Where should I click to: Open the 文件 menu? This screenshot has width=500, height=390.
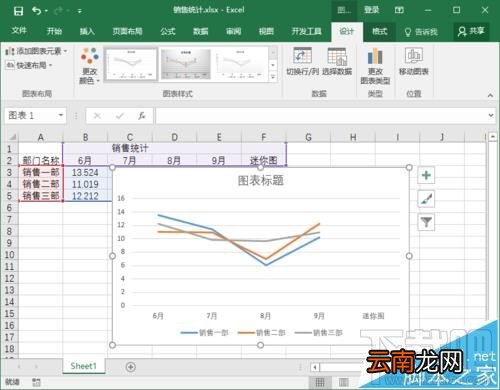tap(19, 31)
